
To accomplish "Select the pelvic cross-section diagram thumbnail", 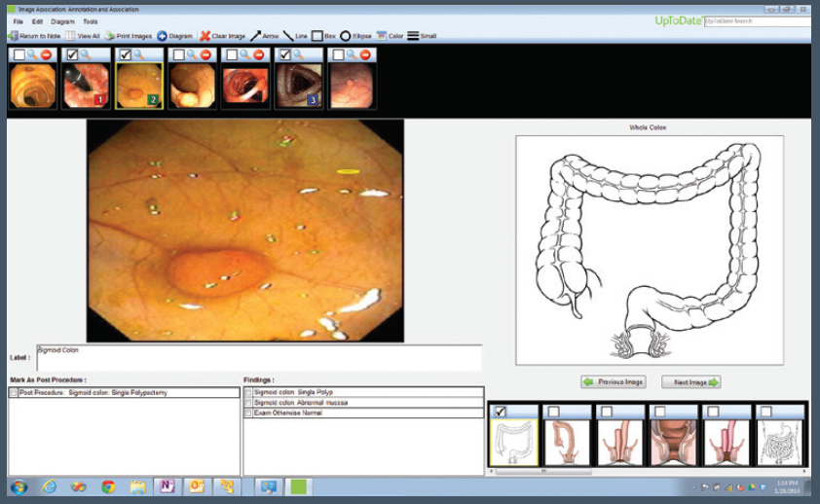I will 674,443.
